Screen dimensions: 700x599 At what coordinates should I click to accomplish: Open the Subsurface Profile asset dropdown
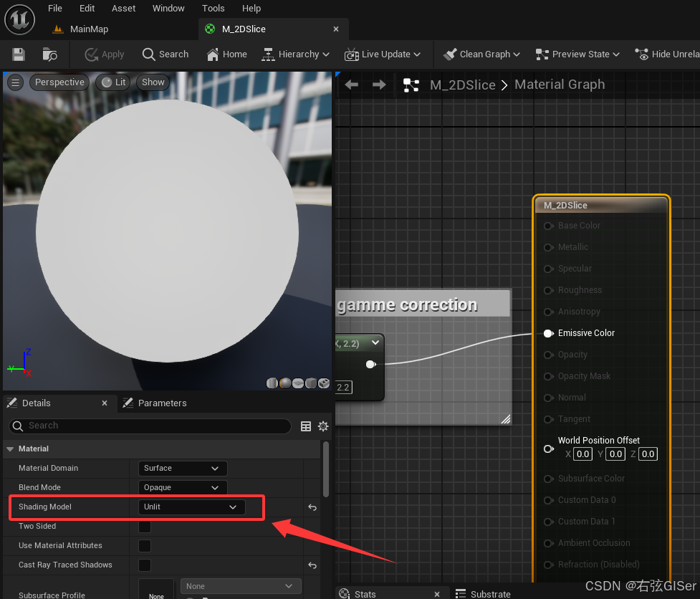[241, 586]
